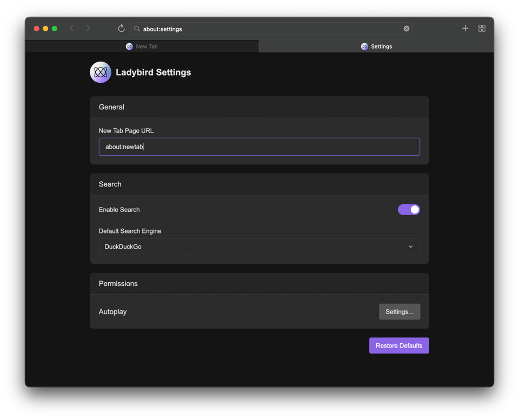
Task: Click the forward navigation arrow
Action: pyautogui.click(x=88, y=29)
